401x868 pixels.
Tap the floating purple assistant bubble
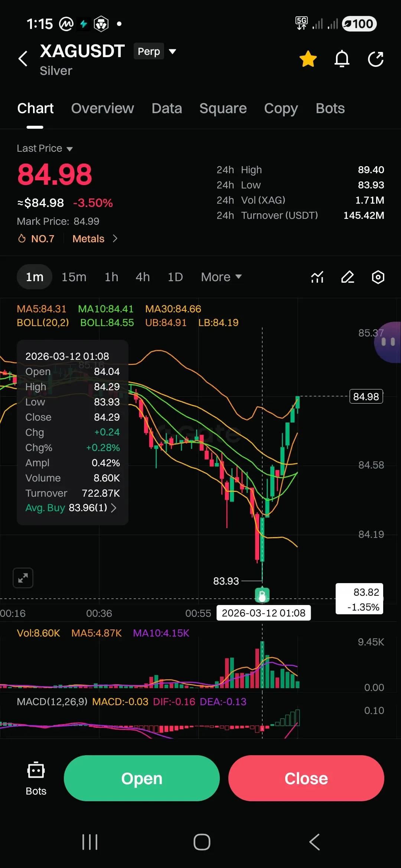(388, 342)
